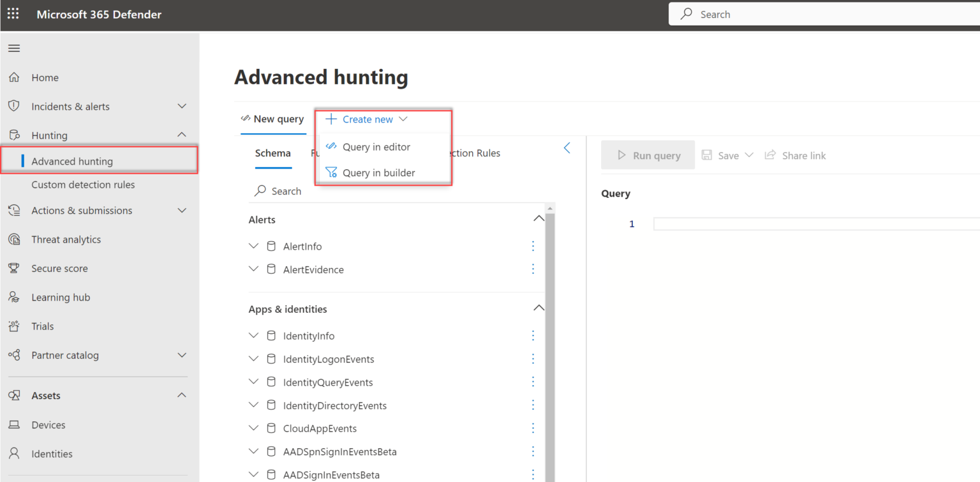Viewport: 980px width, 482px height.
Task: Open the Create new dropdown
Action: (x=366, y=119)
